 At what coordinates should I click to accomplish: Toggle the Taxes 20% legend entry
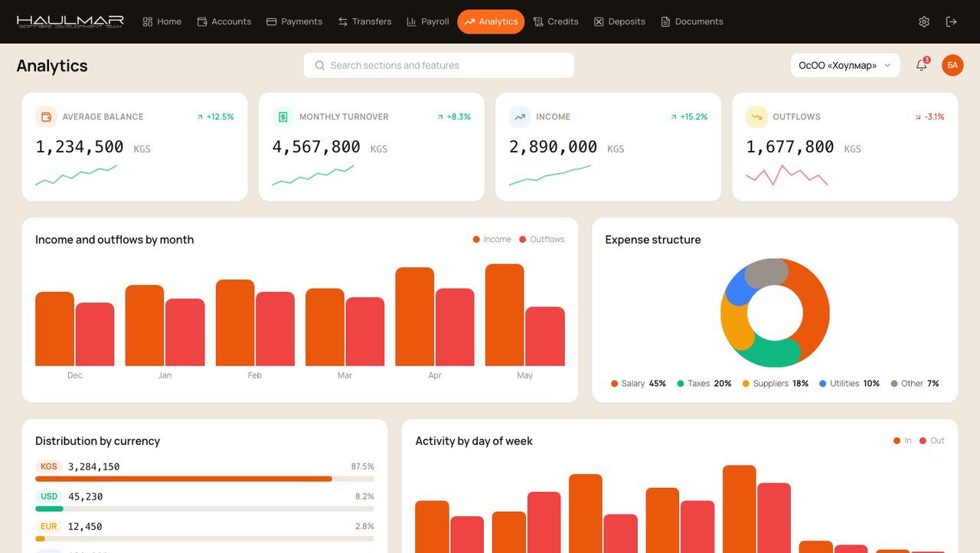coord(704,384)
